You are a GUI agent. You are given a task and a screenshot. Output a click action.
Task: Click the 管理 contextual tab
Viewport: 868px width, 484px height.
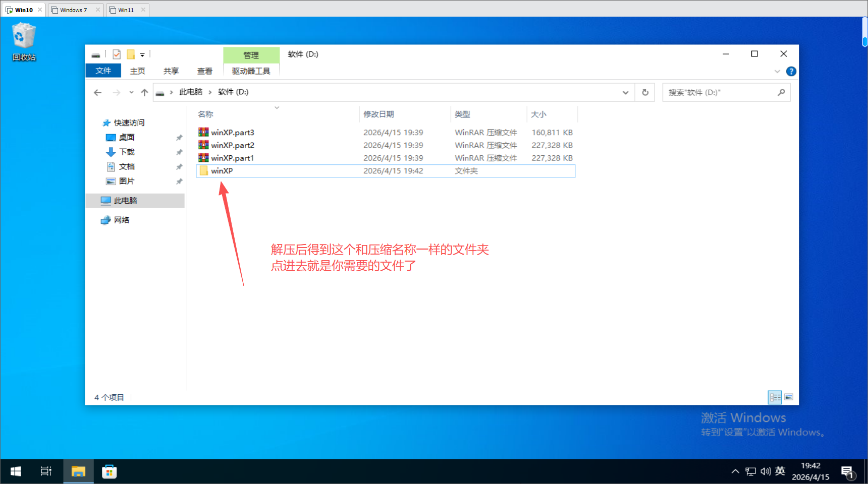251,55
